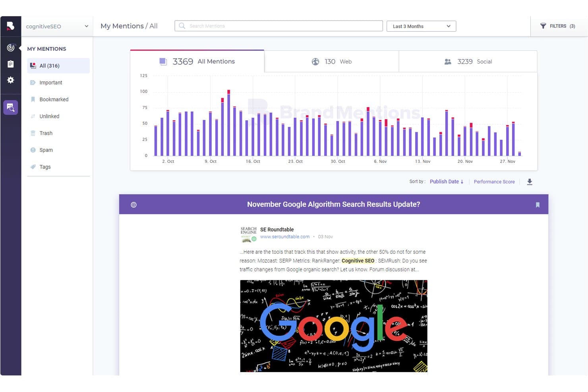This screenshot has width=588, height=392.
Task: Switch to the Social tab
Action: pyautogui.click(x=468, y=62)
